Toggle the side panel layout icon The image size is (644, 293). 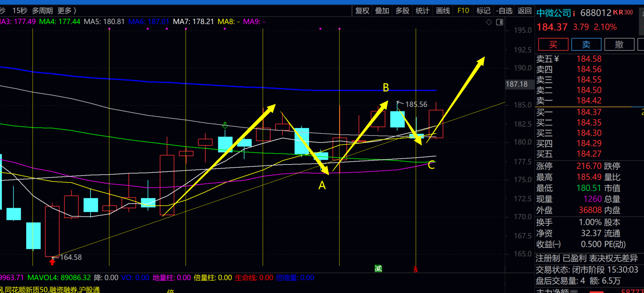click(x=500, y=22)
